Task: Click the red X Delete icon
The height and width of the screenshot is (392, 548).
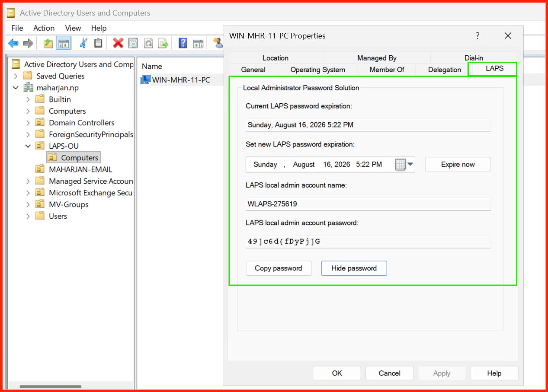Action: (x=118, y=43)
